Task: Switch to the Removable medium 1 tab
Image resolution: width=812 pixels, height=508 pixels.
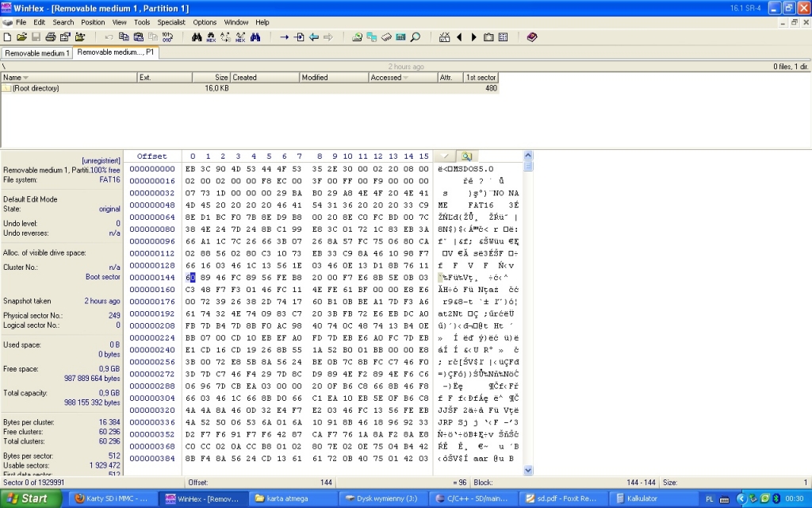Action: 36,53
